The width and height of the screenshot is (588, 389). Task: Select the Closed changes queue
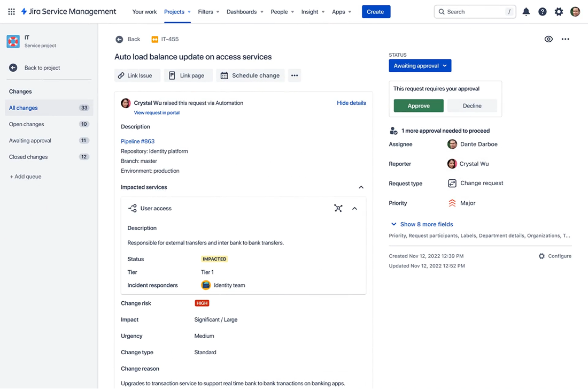[49, 157]
